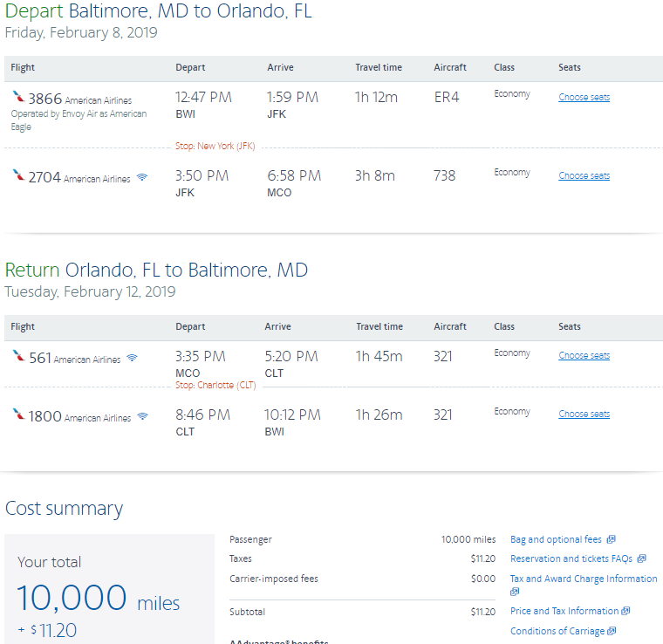
Task: Open Tax and Award Charge Information link
Action: click(583, 579)
